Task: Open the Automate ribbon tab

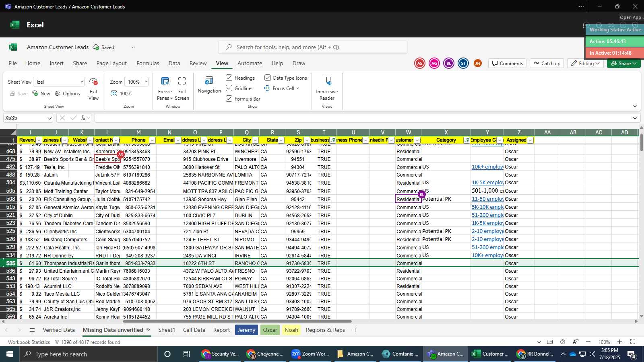Action: (250, 63)
